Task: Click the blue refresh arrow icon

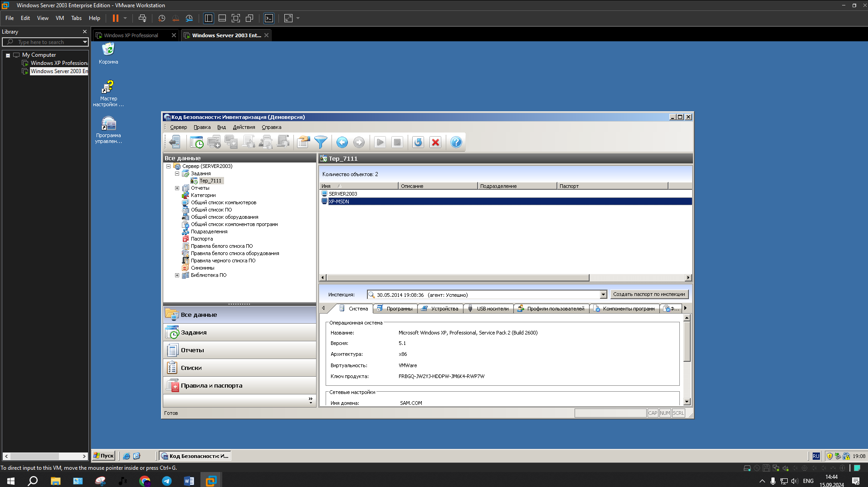Action: 418,142
